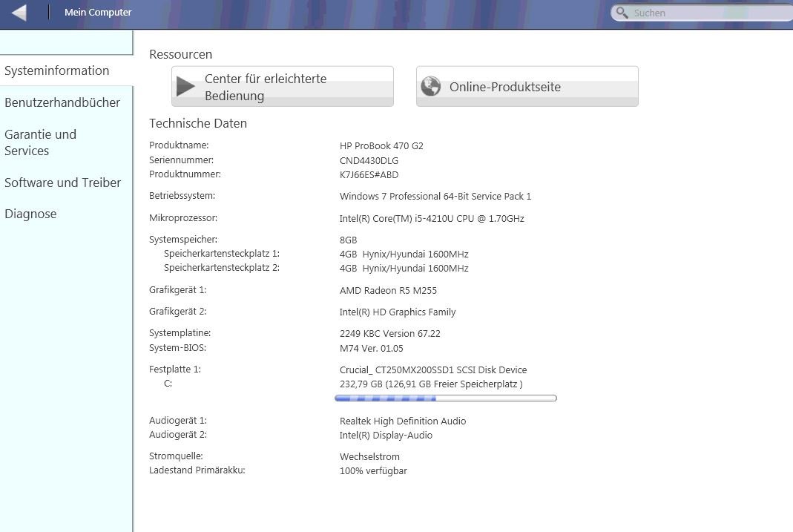Click the M74 Ver. 01.05 BIOS value
Viewport: 793px width, 532px height.
(x=371, y=349)
